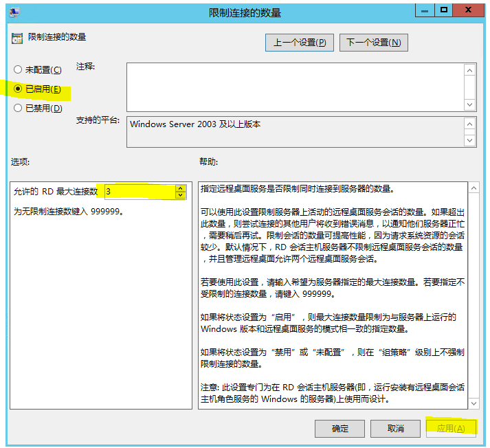Confirm settings with the 确定 button

tap(339, 429)
